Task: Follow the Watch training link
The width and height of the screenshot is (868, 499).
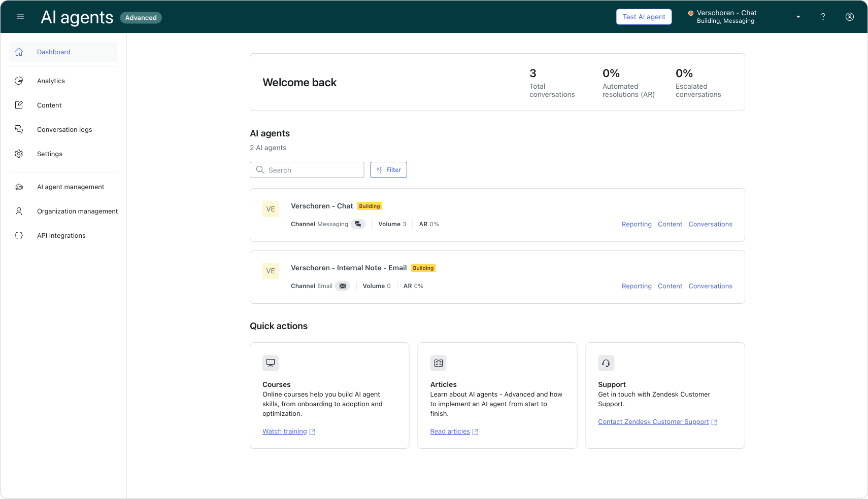Action: (x=285, y=432)
